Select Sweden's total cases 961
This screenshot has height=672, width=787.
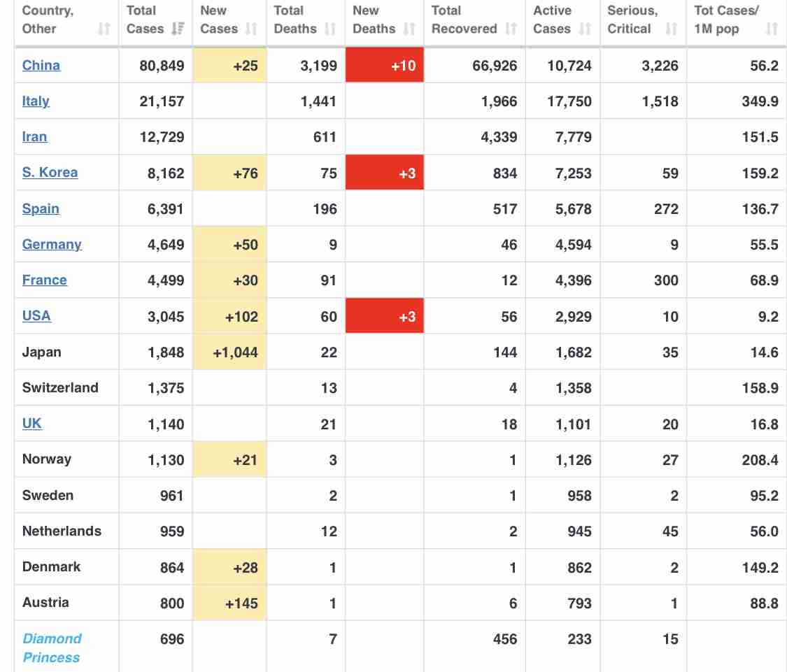171,496
